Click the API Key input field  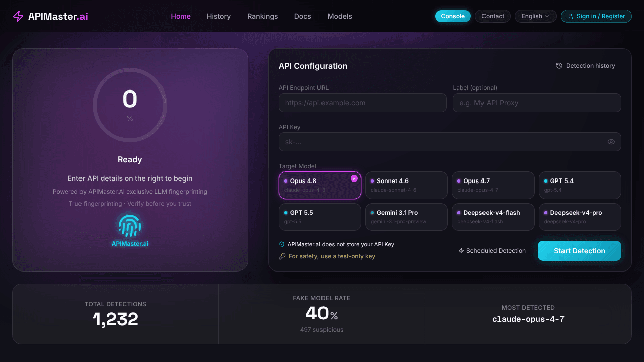(x=450, y=142)
